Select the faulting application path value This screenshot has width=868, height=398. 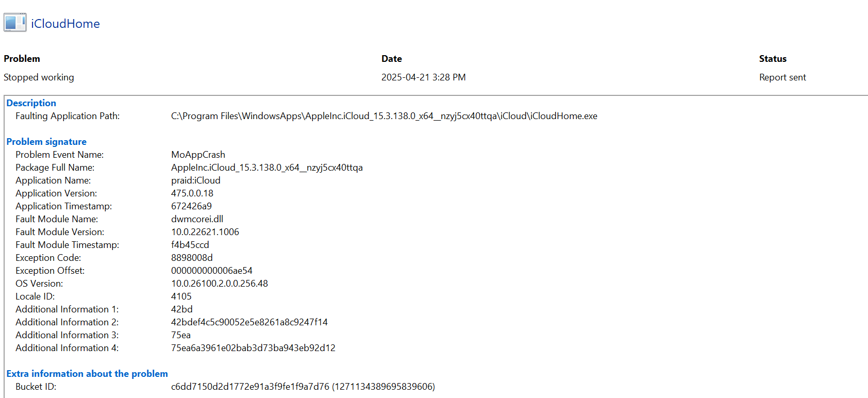coord(384,116)
